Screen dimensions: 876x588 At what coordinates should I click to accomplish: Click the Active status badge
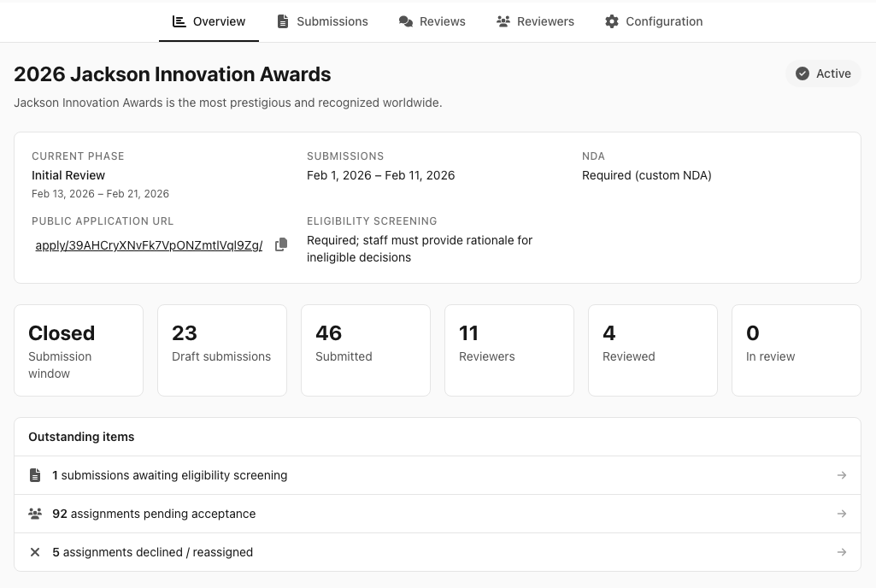pos(823,73)
